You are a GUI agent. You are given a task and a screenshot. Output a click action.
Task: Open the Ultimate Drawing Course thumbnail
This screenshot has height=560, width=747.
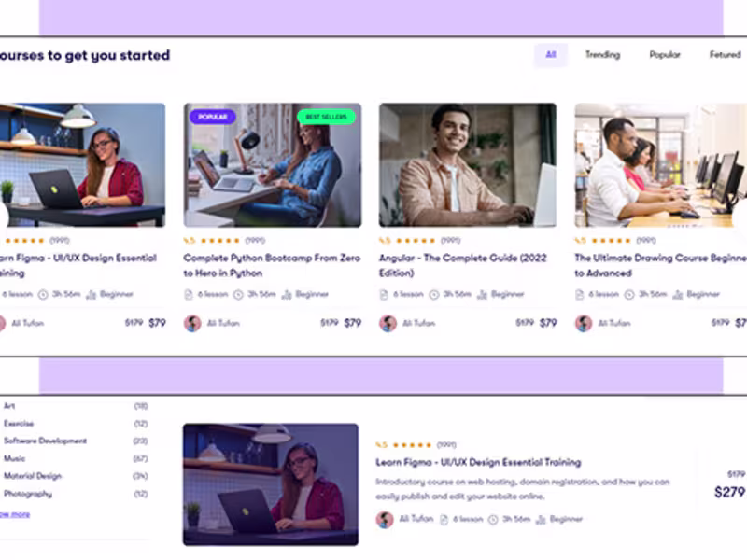pos(661,165)
